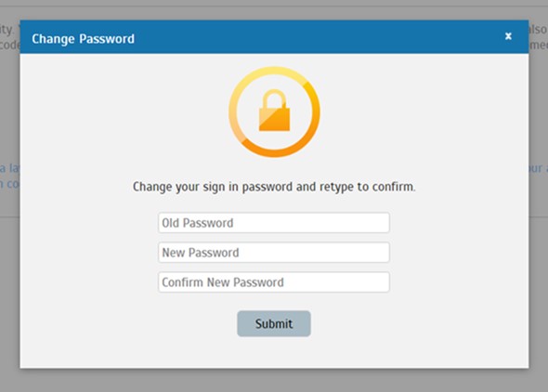Click the word "confirm" in the instruction line
The width and height of the screenshot is (548, 392).
tap(394, 187)
